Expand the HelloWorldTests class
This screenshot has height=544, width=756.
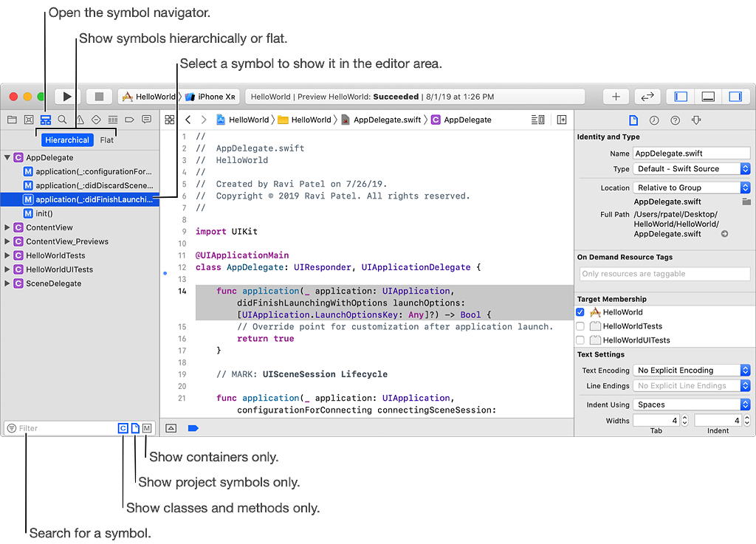(7, 255)
